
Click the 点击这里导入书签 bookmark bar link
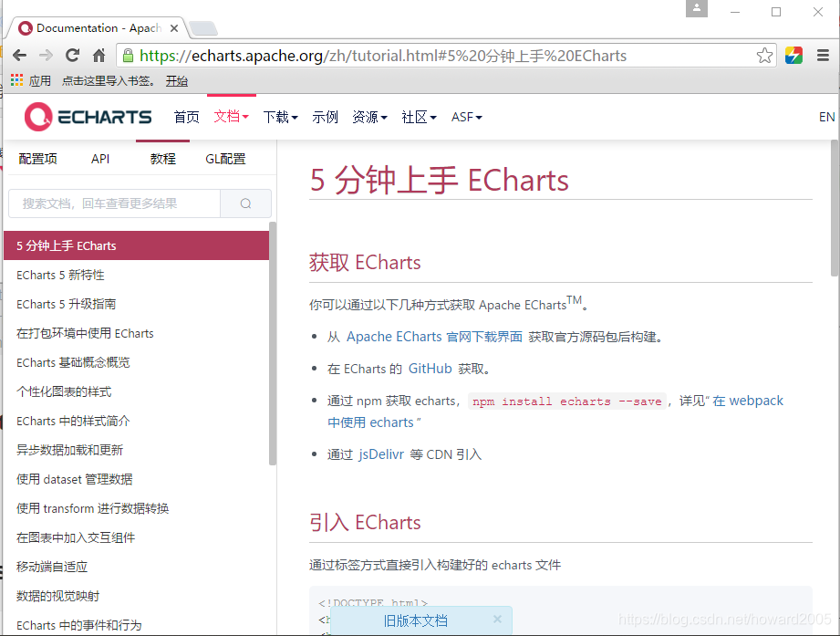(109, 81)
